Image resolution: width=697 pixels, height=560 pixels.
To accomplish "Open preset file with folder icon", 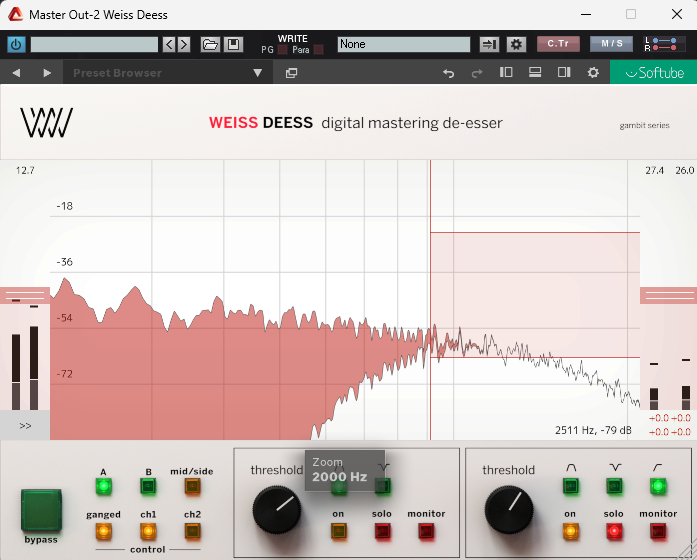I will [210, 44].
